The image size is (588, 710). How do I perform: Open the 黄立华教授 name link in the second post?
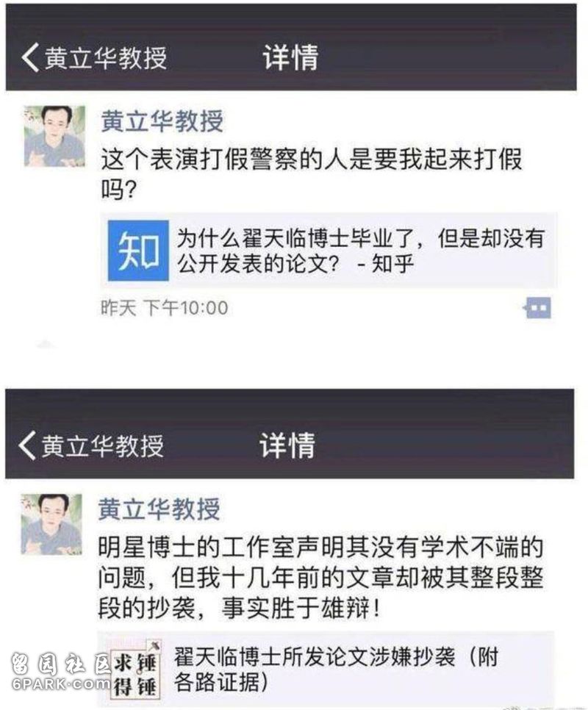coord(159,509)
